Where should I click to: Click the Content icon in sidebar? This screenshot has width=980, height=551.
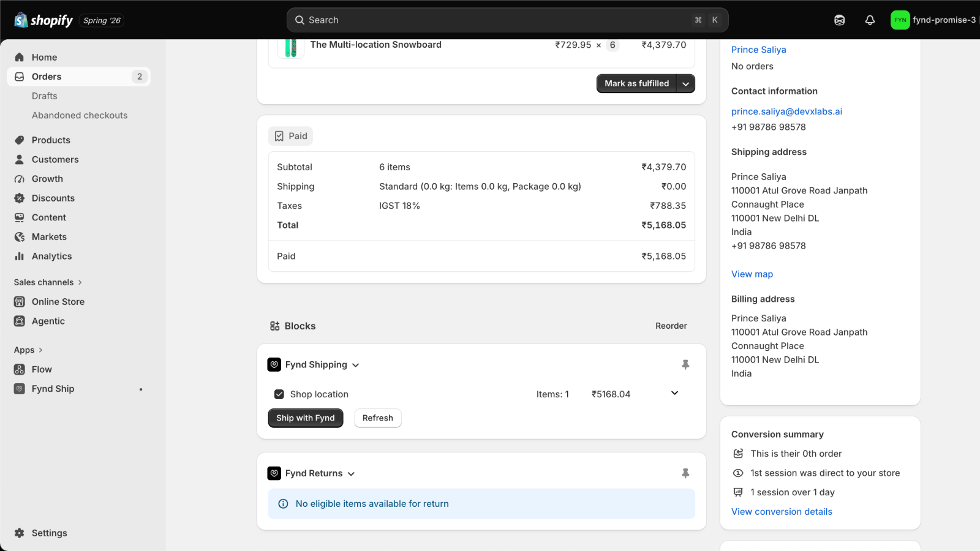click(x=20, y=217)
